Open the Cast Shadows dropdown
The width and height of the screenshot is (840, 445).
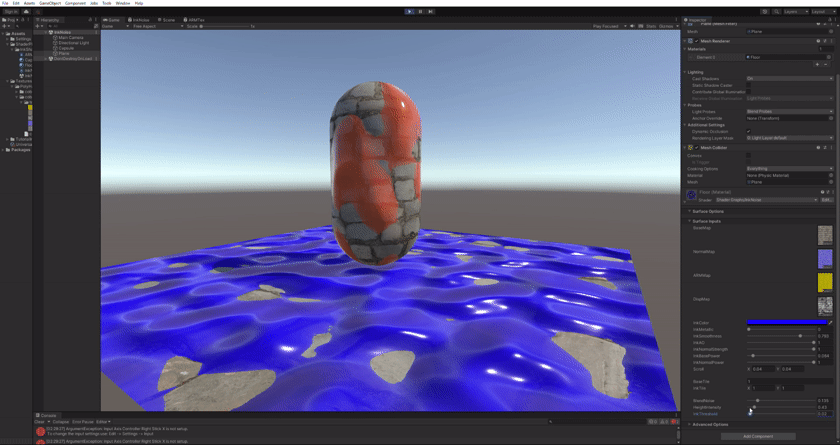click(788, 78)
